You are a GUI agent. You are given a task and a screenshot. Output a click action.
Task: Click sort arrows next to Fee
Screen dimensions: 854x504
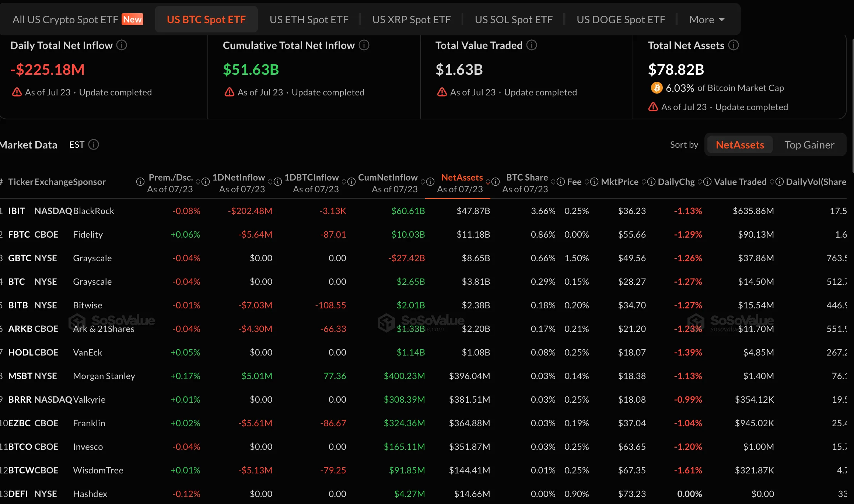(x=587, y=182)
